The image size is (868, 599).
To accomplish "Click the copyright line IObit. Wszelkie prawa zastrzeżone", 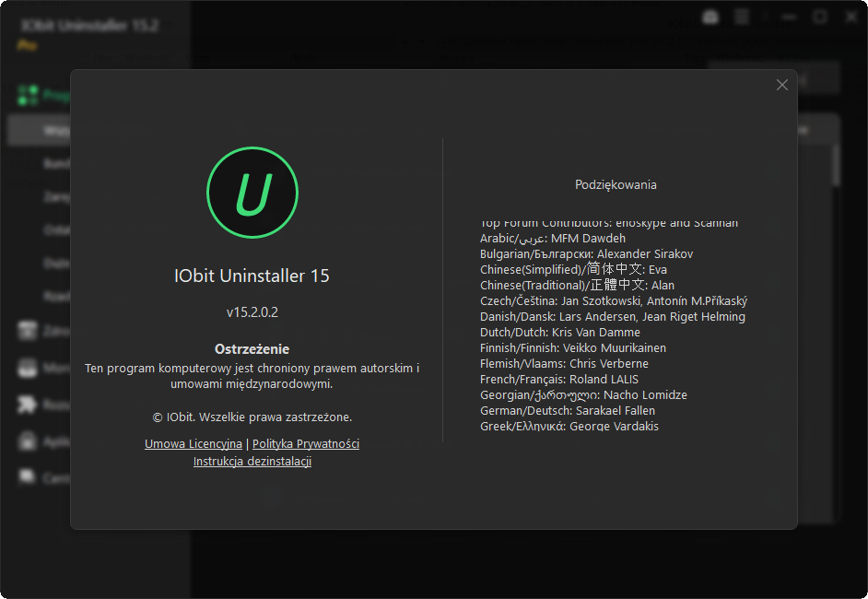I will tap(252, 417).
